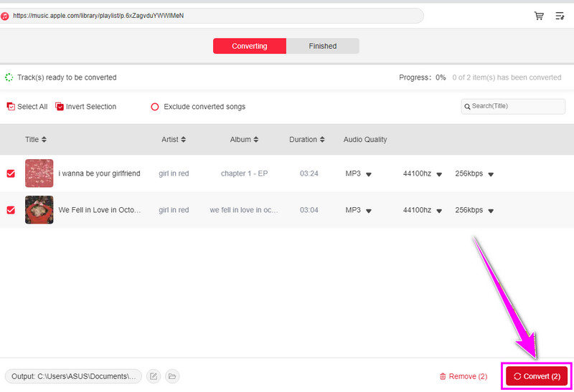
Task: Sort tracks by Artist arrows
Action: point(184,140)
